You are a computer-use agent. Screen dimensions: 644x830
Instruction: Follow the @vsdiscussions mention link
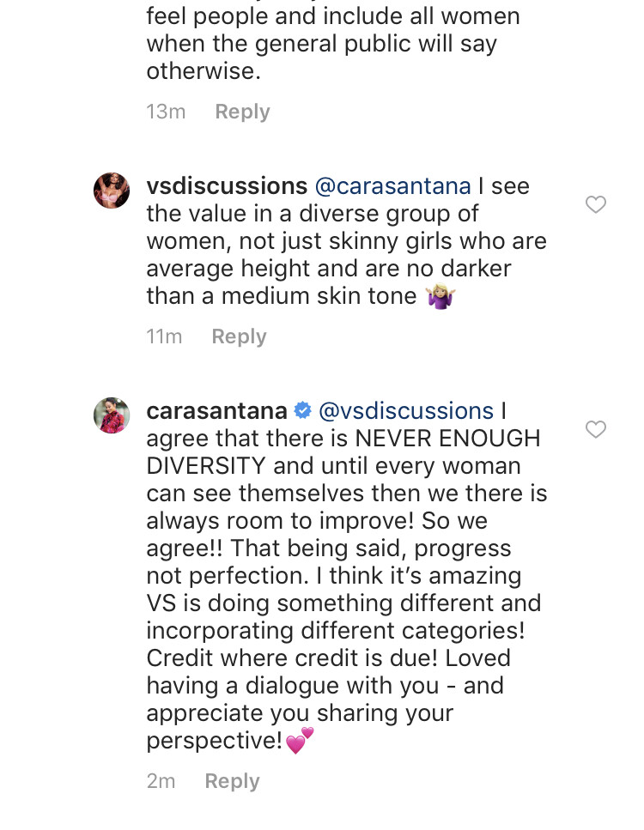pyautogui.click(x=406, y=411)
